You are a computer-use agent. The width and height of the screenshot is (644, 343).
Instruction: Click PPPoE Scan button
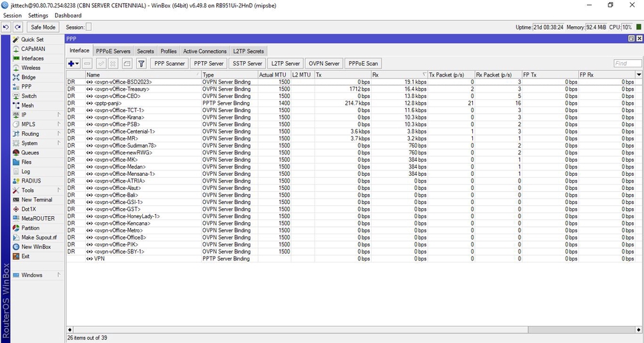pyautogui.click(x=363, y=64)
